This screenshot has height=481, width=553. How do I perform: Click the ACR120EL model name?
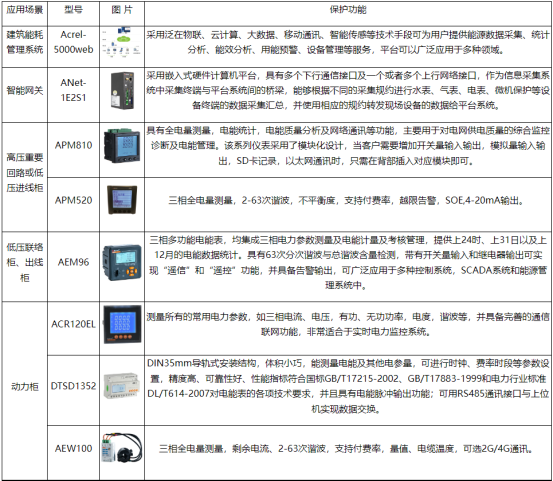(x=73, y=324)
